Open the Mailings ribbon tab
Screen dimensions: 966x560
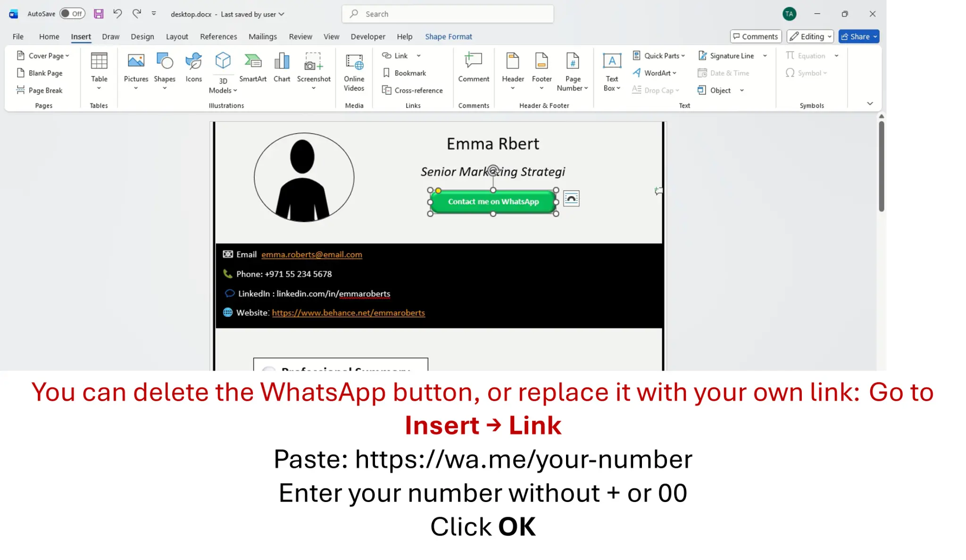263,36
